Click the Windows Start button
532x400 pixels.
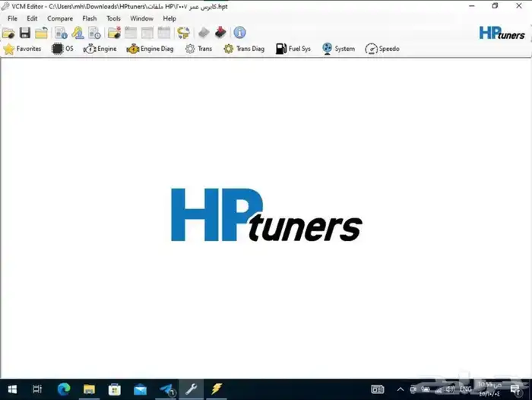click(11, 389)
